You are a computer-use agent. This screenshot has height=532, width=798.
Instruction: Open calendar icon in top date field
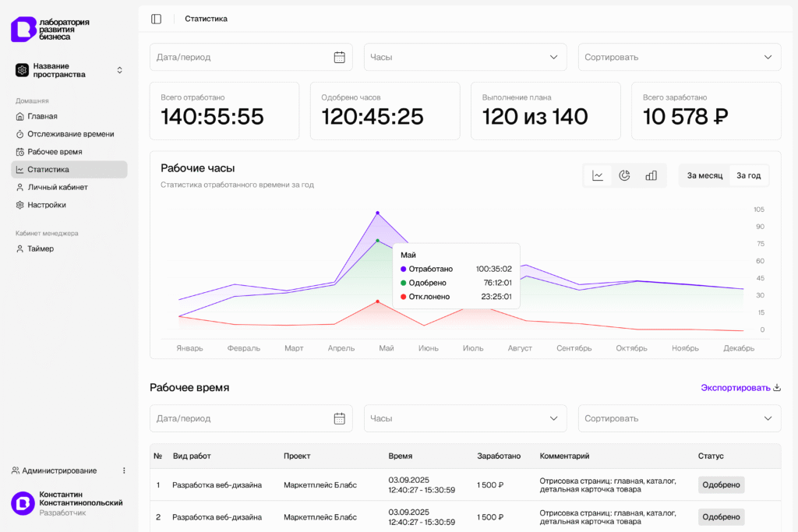pos(340,57)
